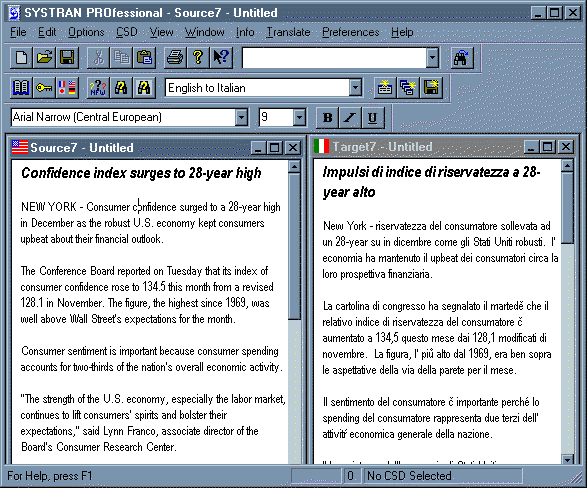Click the translate windows spark icon
587x488 pixels.
(x=408, y=88)
